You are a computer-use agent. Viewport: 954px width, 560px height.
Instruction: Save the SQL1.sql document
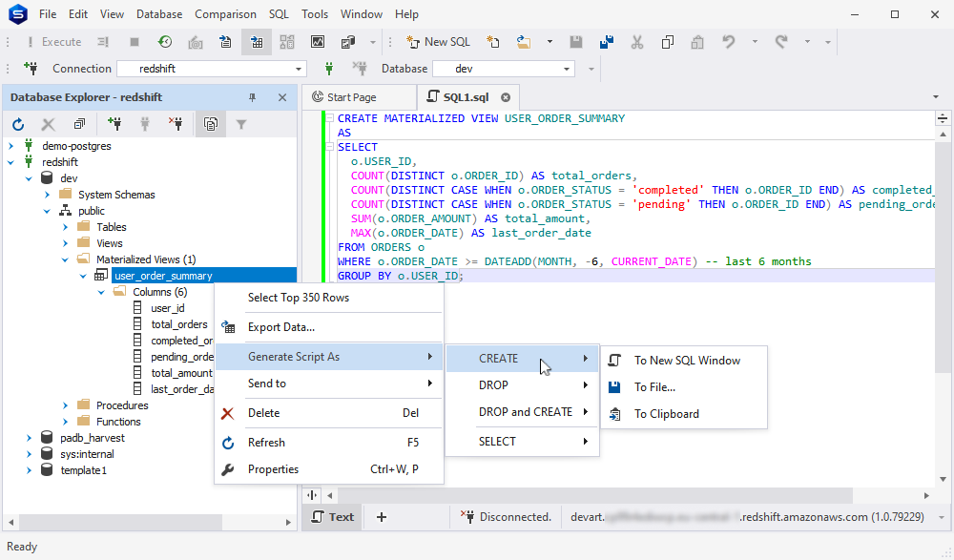point(576,41)
